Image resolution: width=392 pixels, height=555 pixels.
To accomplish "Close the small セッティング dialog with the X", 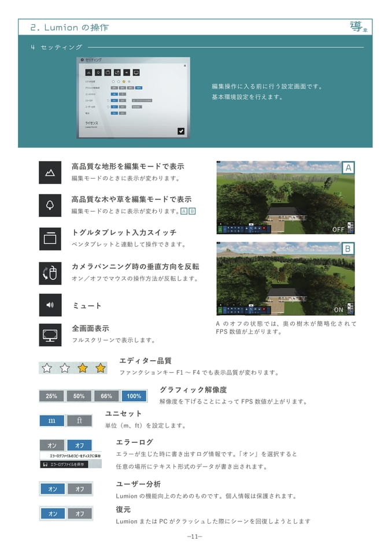I will pyautogui.click(x=184, y=66).
